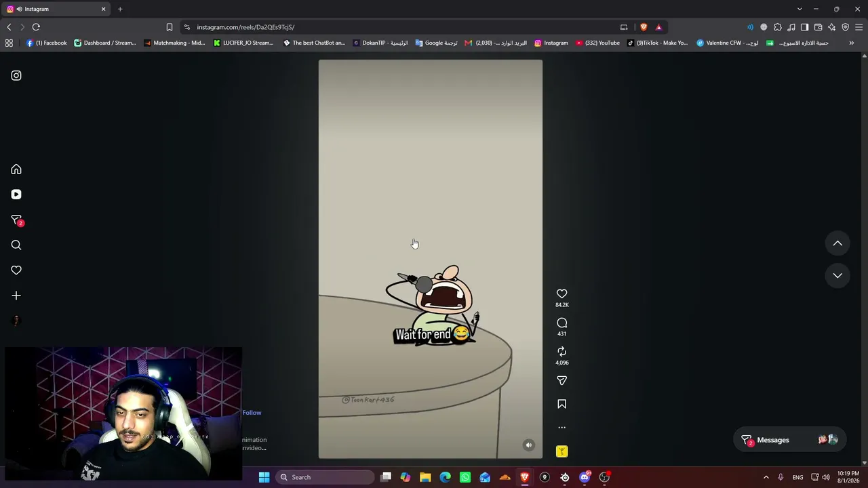This screenshot has width=868, height=488.
Task: Open the tab search dropdown
Action: pos(800,9)
